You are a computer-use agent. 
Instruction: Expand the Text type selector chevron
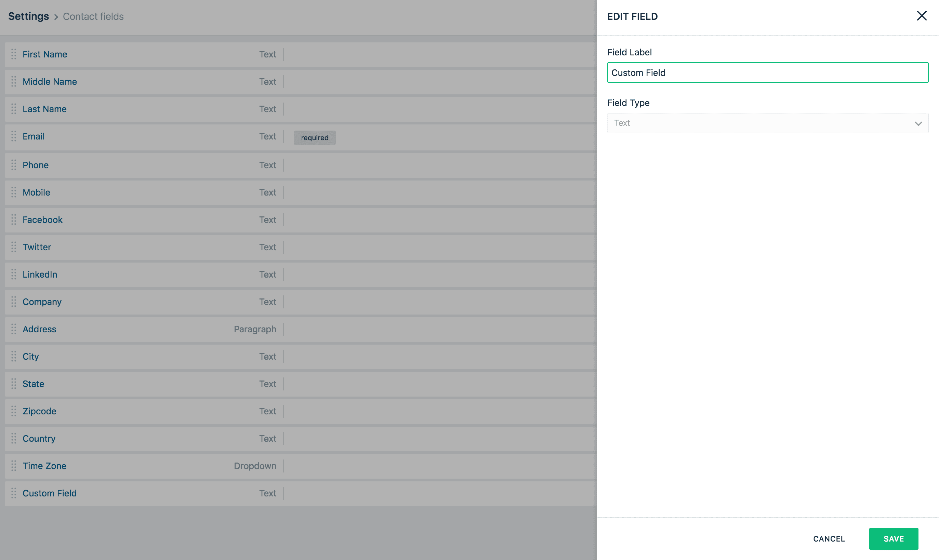pyautogui.click(x=918, y=123)
